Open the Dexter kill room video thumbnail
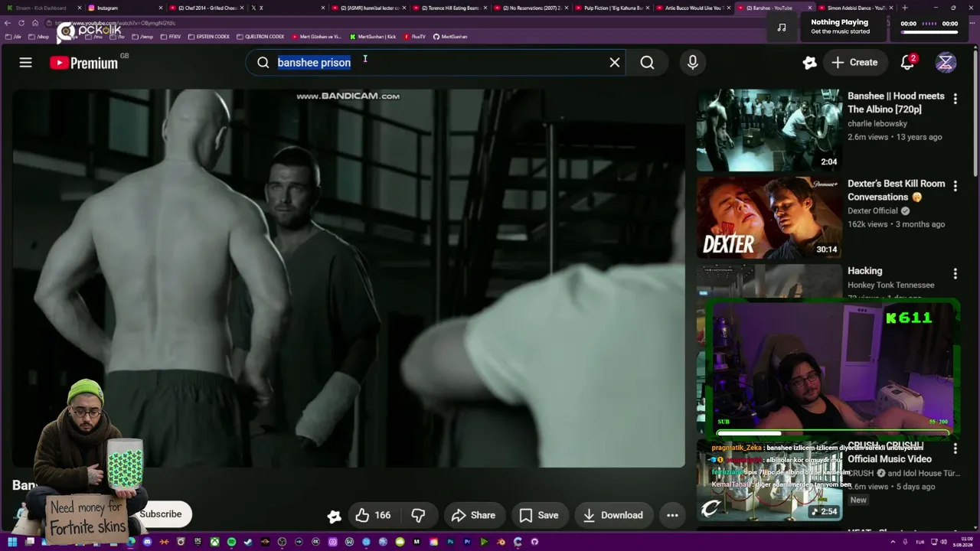The width and height of the screenshot is (980, 551). pyautogui.click(x=769, y=217)
